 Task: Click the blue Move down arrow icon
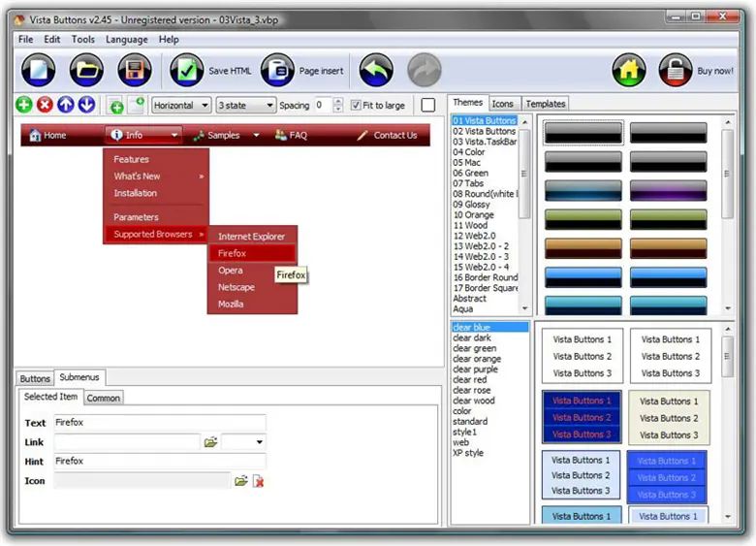(86, 105)
